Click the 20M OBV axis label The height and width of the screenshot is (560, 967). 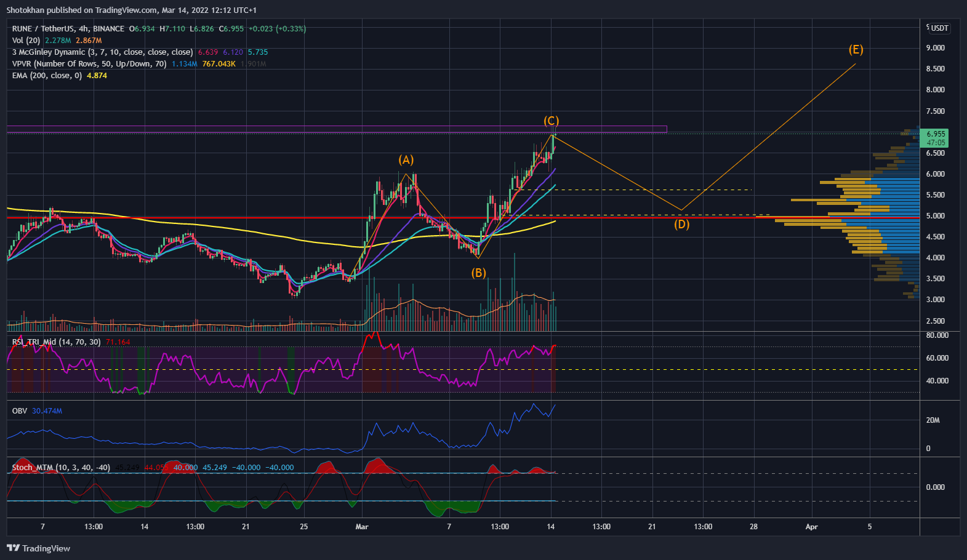(933, 420)
